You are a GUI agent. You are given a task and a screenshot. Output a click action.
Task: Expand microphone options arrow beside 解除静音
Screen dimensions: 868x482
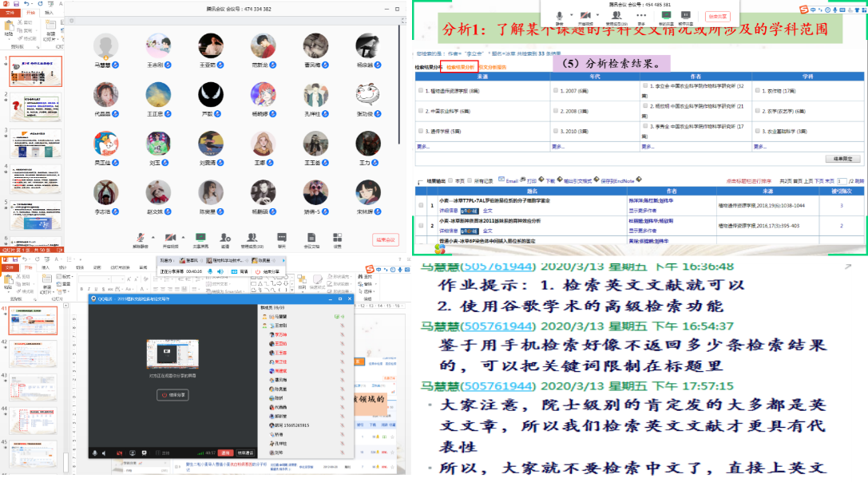(x=154, y=236)
